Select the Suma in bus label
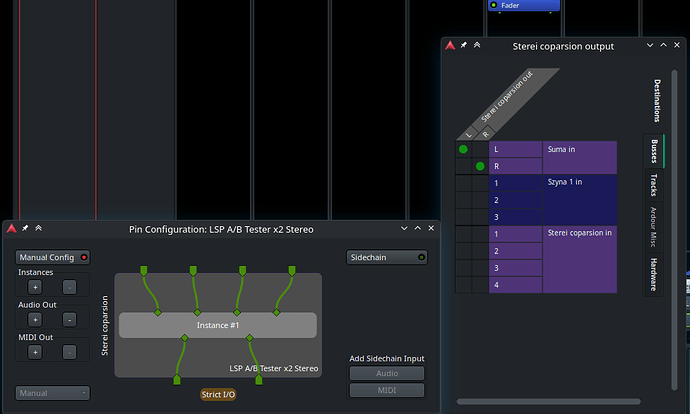Screen dimensions: 690x414 coord(580,158)
